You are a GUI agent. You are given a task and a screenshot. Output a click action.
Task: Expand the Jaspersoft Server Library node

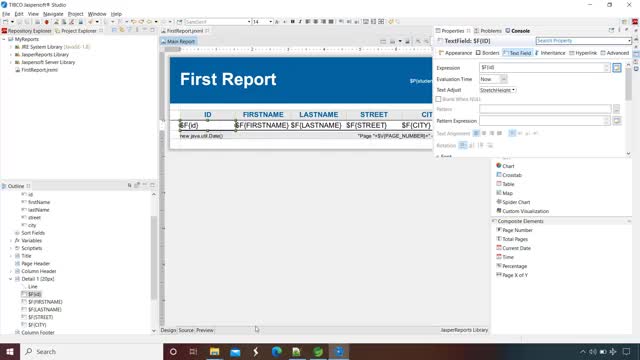(11, 62)
